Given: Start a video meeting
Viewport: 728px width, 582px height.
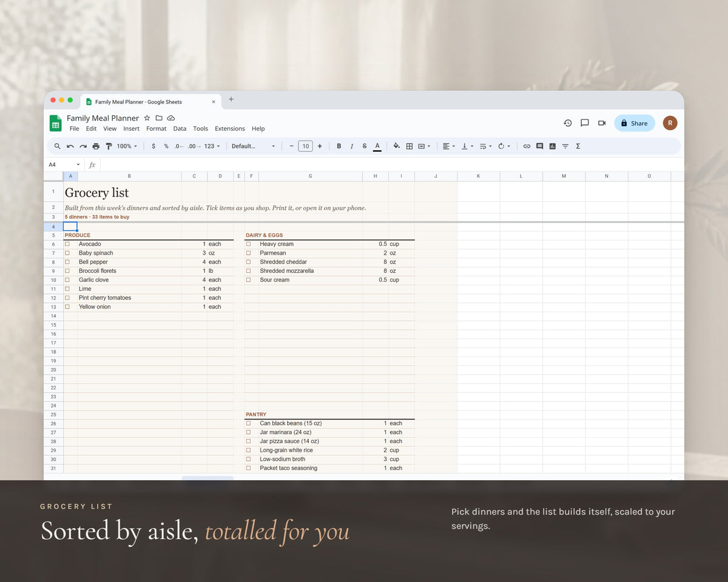Looking at the screenshot, I should click(602, 123).
